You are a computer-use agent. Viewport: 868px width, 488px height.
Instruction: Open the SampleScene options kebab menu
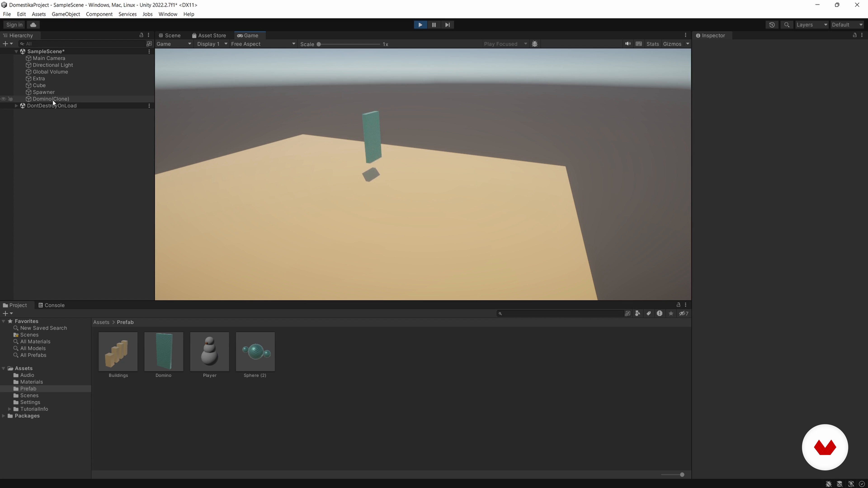tap(149, 52)
